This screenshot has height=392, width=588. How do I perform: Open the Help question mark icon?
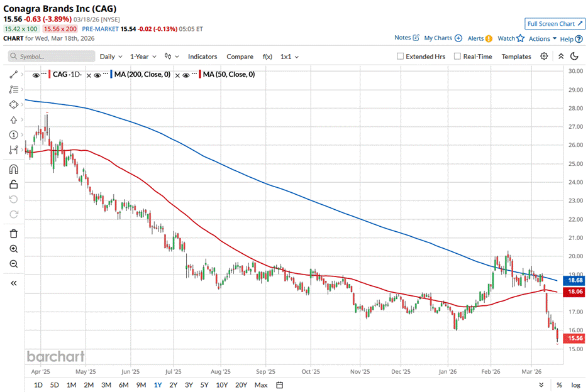pyautogui.click(x=579, y=38)
